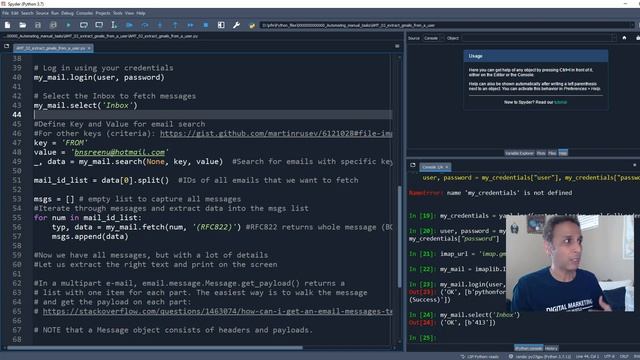Screen dimensions: 640x360
Task: Open the stackoverflow link on line 65
Action: click(218, 311)
